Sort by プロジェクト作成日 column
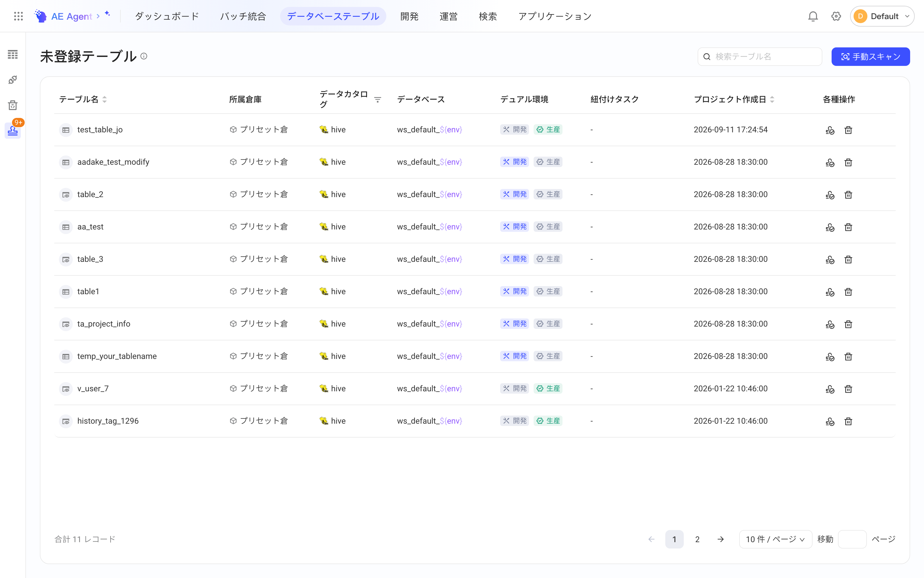 (772, 99)
